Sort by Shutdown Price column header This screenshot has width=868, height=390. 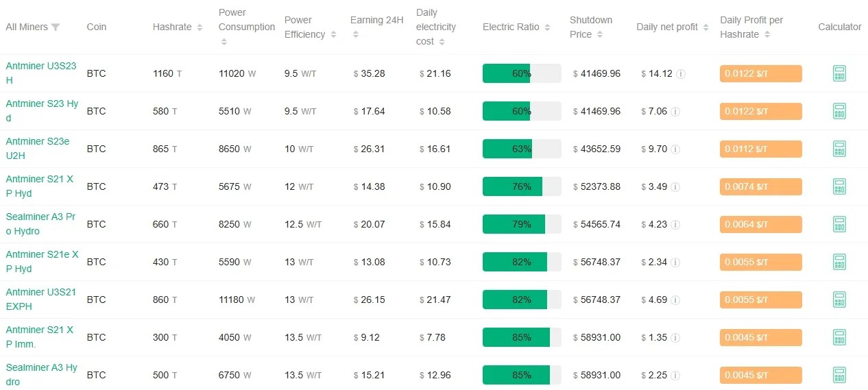coord(600,34)
